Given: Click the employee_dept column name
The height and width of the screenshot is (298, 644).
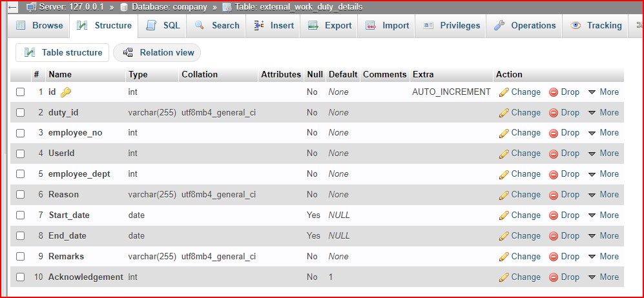Looking at the screenshot, I should coord(79,174).
